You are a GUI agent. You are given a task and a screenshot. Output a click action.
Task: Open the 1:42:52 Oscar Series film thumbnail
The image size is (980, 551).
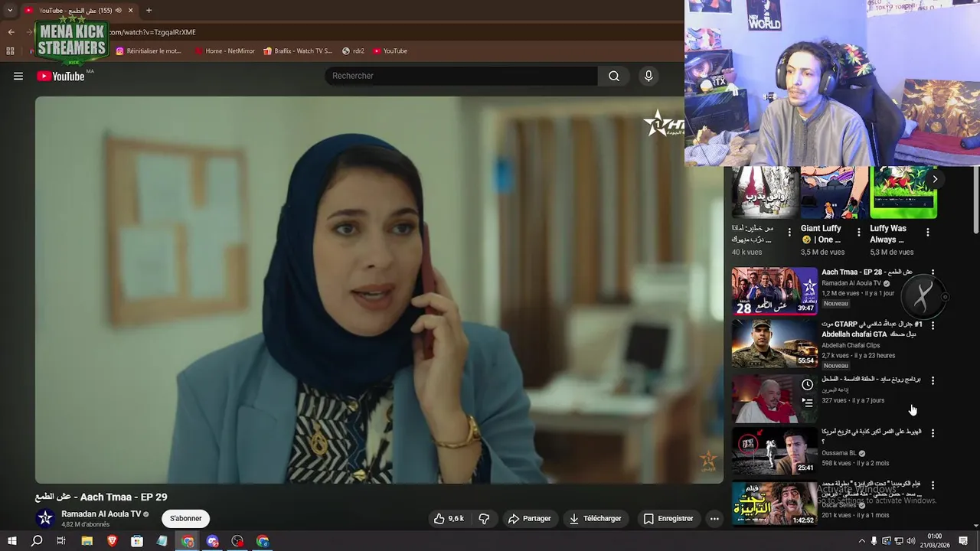pyautogui.click(x=774, y=503)
